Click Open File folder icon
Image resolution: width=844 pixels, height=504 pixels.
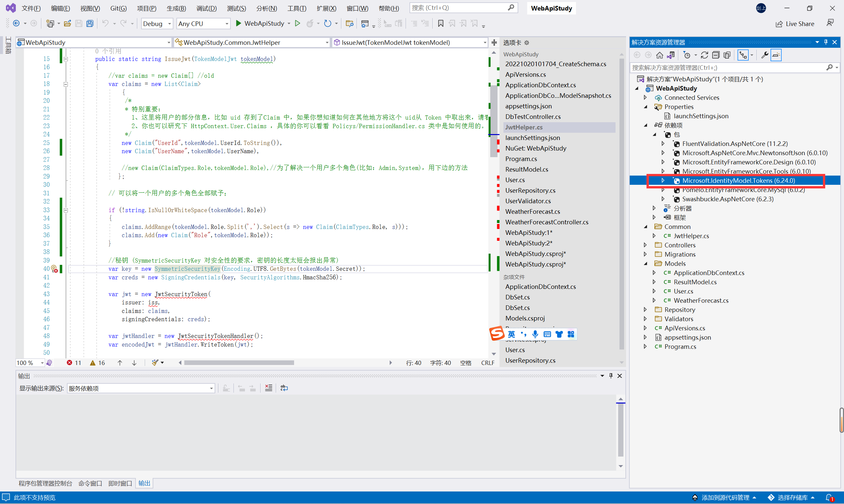(67, 23)
